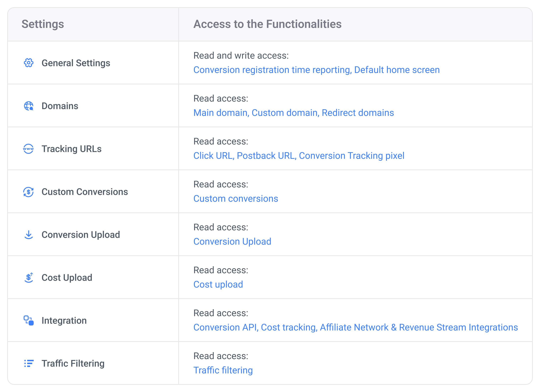Click the Tracking URLs www icon
This screenshot has height=392, width=540.
[x=28, y=149]
